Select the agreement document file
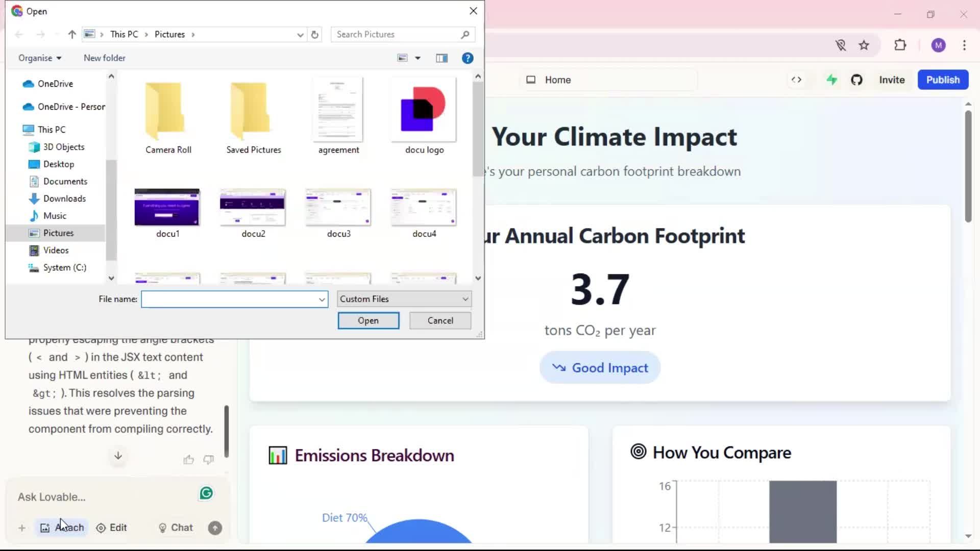 (338, 116)
